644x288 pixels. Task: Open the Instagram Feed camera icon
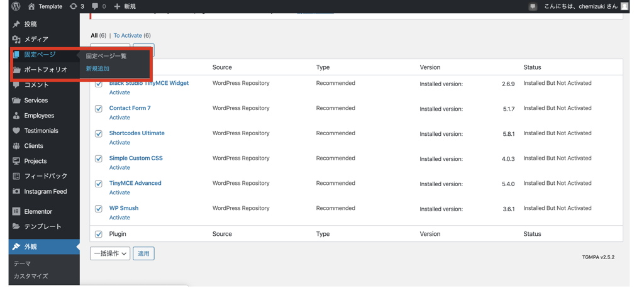pos(16,192)
